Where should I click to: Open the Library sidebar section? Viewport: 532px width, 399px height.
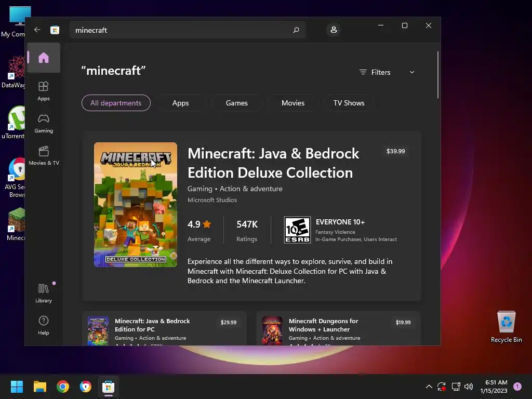click(x=44, y=294)
